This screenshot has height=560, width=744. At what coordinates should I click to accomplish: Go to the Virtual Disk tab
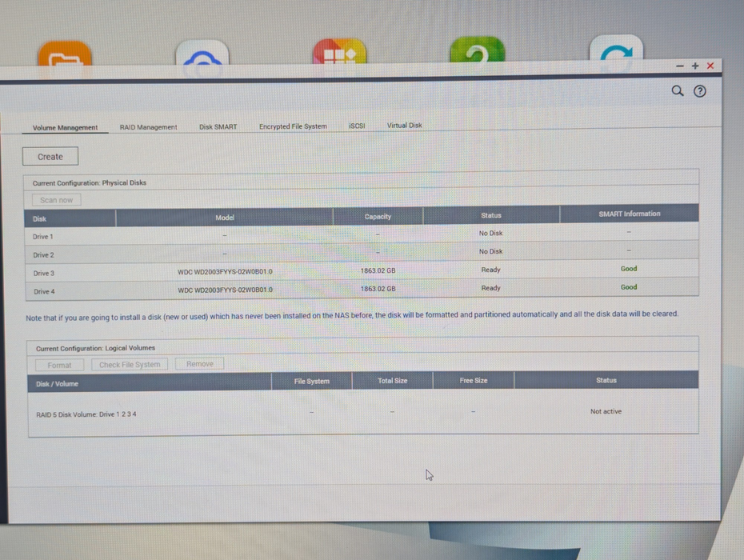[x=404, y=126]
